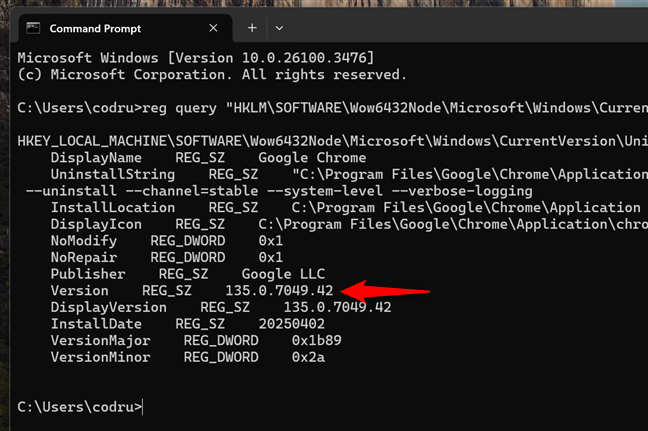Open a new terminal tab
Image resolution: width=648 pixels, height=431 pixels.
pos(252,28)
